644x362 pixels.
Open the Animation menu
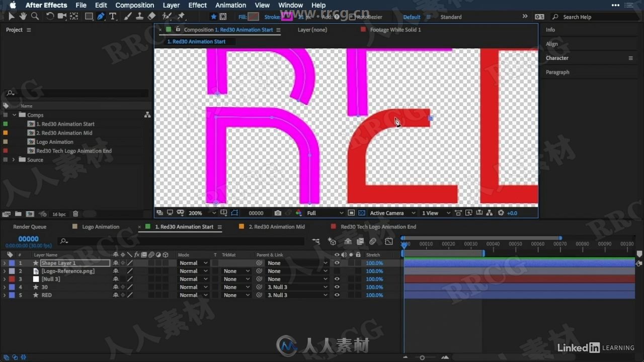coord(231,5)
